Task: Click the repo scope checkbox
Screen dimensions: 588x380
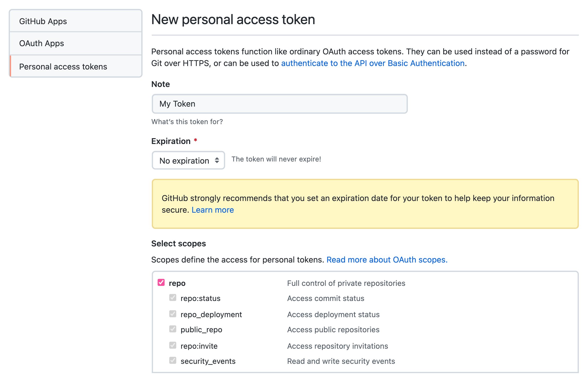Action: (162, 283)
